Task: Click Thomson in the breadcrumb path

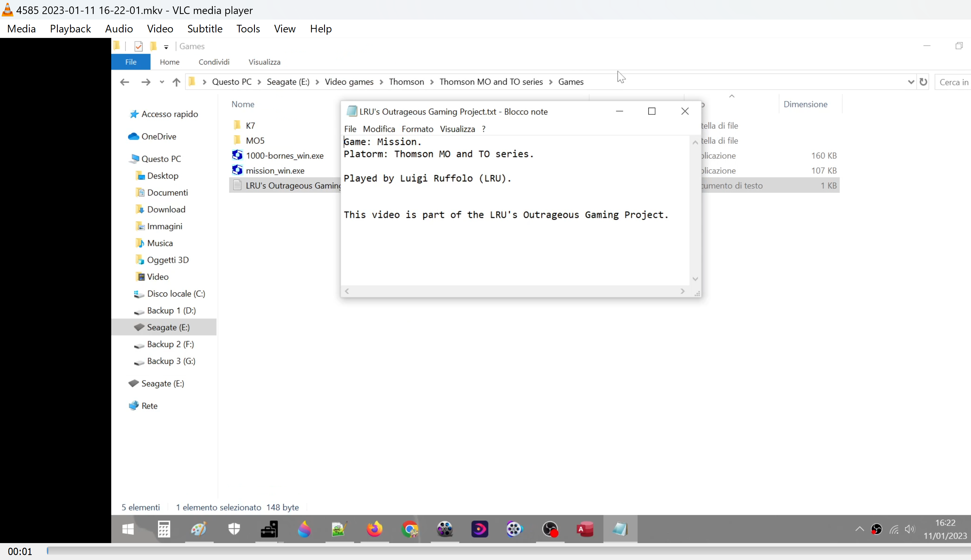Action: [406, 82]
